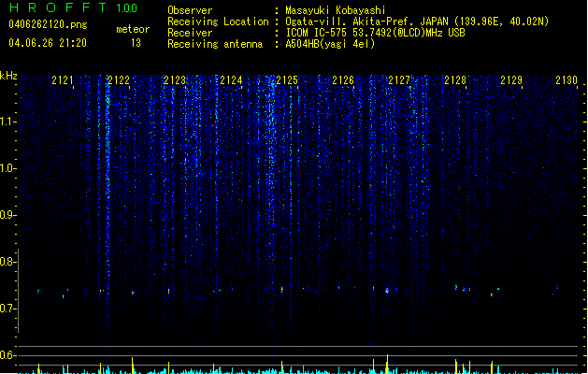Click the Ogata-vill. Akita-Pref. JAPAN location text
This screenshot has height=374, width=588.
[417, 22]
